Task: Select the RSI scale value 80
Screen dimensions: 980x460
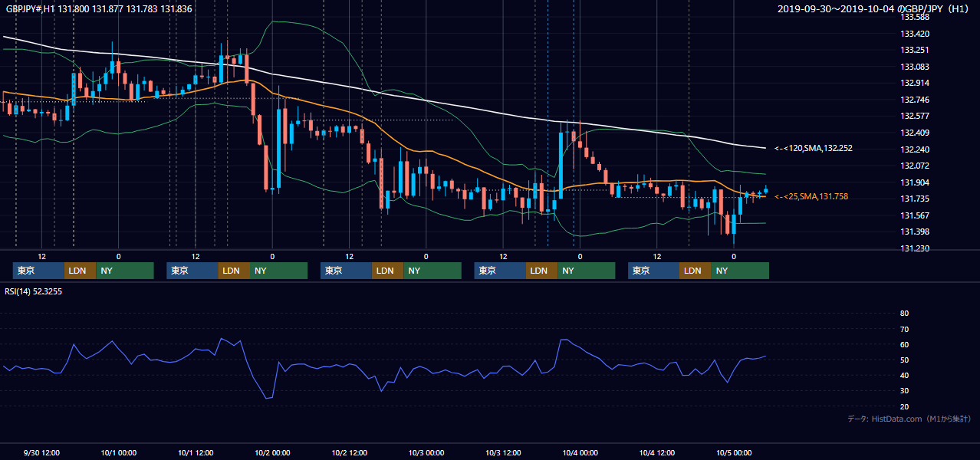Action: pyautogui.click(x=905, y=314)
